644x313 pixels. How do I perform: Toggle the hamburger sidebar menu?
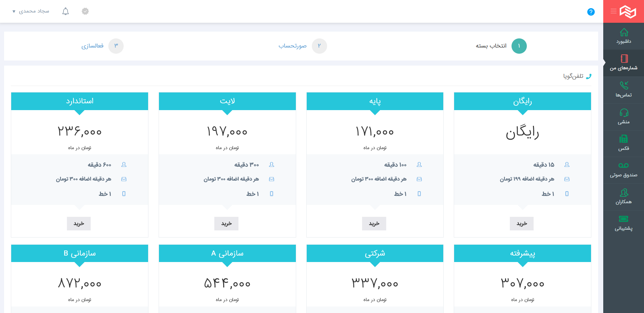613,12
